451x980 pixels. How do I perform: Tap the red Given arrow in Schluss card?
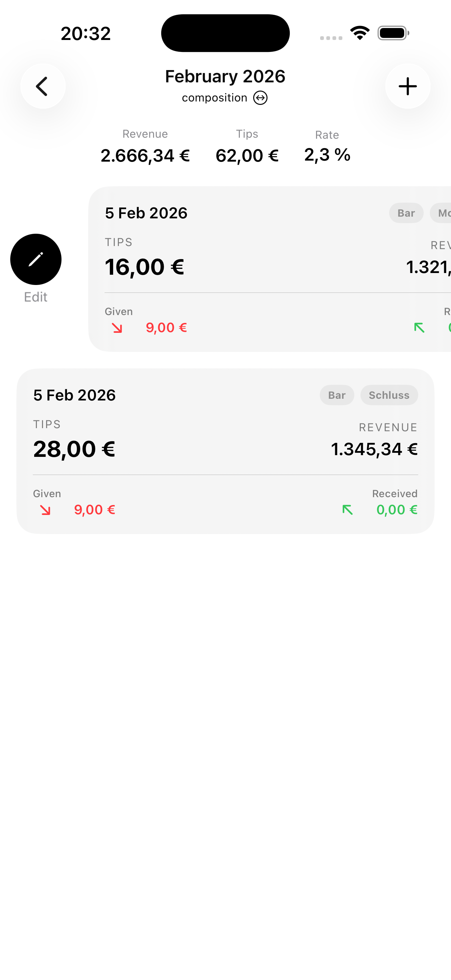(x=45, y=510)
